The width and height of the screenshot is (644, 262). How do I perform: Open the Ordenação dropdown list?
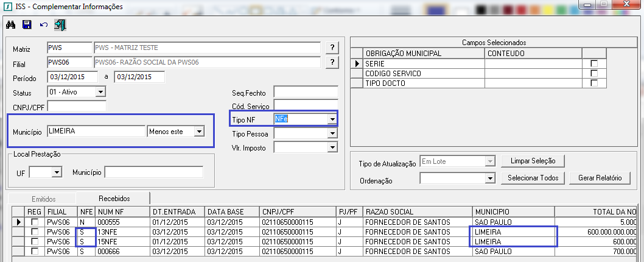[x=489, y=178]
